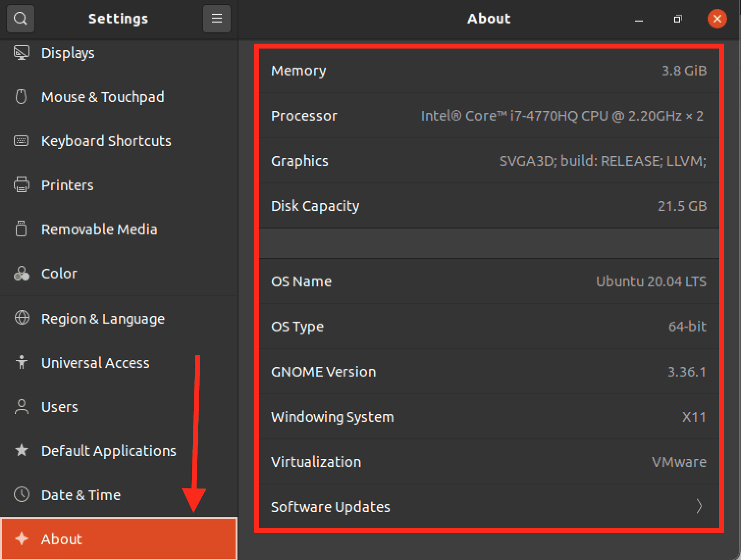Click the Settings title in header
The width and height of the screenshot is (741, 560).
[x=118, y=19]
